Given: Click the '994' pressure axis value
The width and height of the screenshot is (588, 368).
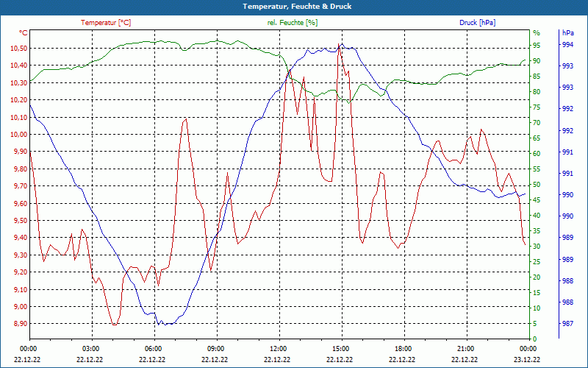Looking at the screenshot, I should [x=568, y=45].
